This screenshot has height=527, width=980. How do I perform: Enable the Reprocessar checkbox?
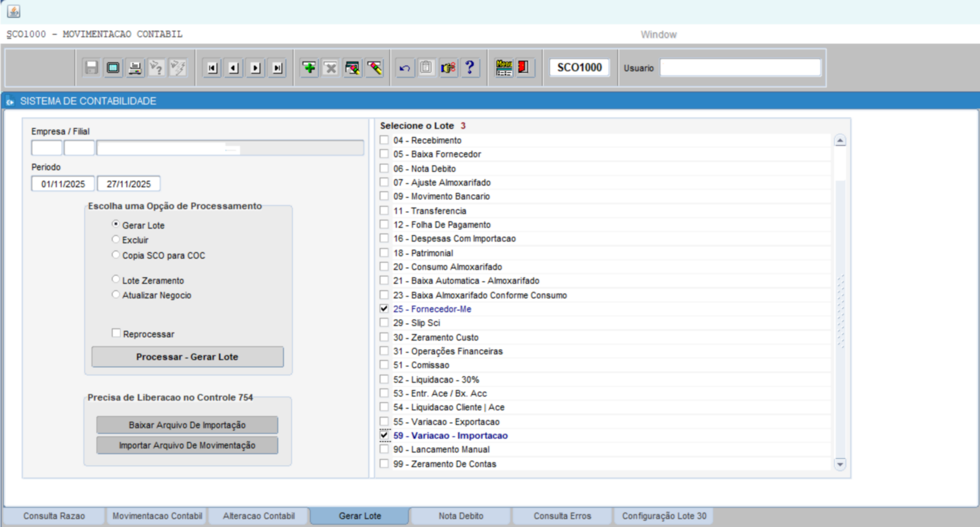coord(116,333)
